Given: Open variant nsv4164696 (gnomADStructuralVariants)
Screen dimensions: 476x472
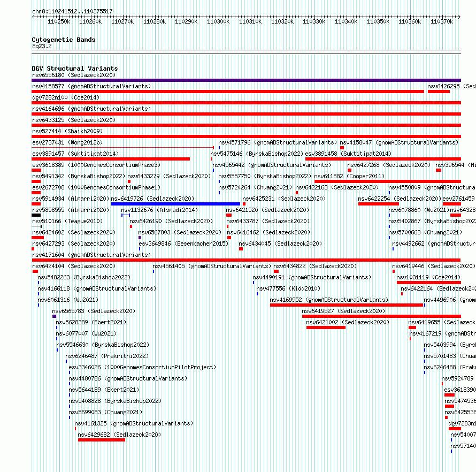Looking at the screenshot, I should click(91, 109).
